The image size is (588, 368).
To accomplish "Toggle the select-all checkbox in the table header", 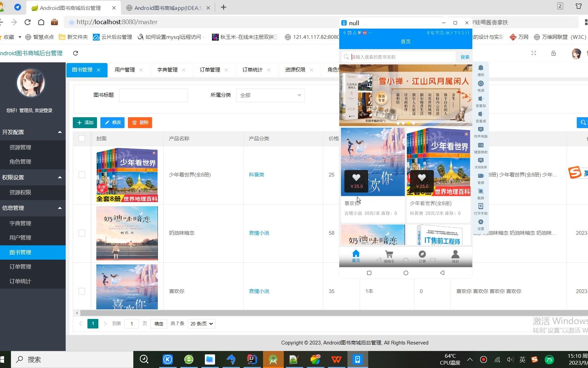I will 82,139.
